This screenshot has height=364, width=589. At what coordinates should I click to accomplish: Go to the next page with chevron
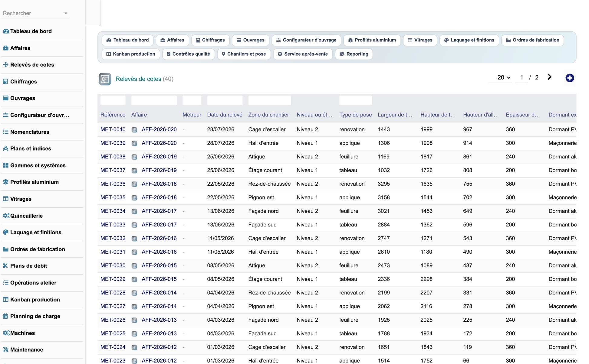549,77
